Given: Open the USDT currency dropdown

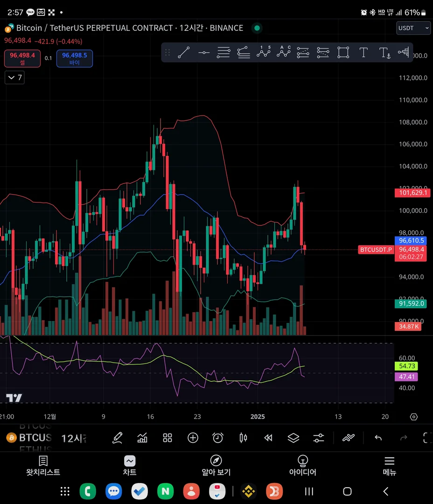Looking at the screenshot, I should 413,28.
